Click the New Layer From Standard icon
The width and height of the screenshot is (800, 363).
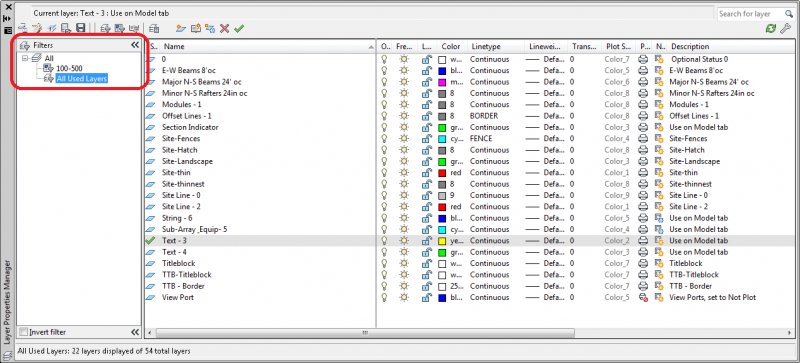[196, 28]
